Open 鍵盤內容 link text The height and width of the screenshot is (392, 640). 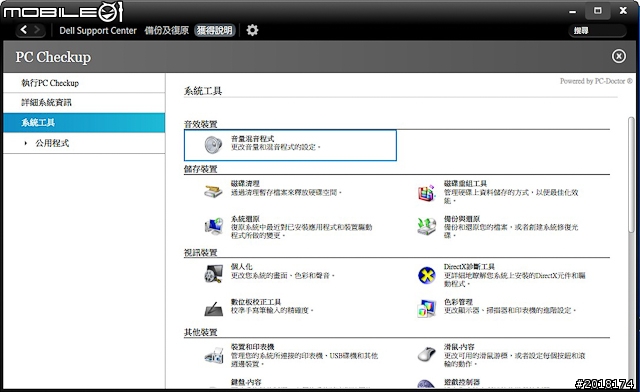[246, 382]
